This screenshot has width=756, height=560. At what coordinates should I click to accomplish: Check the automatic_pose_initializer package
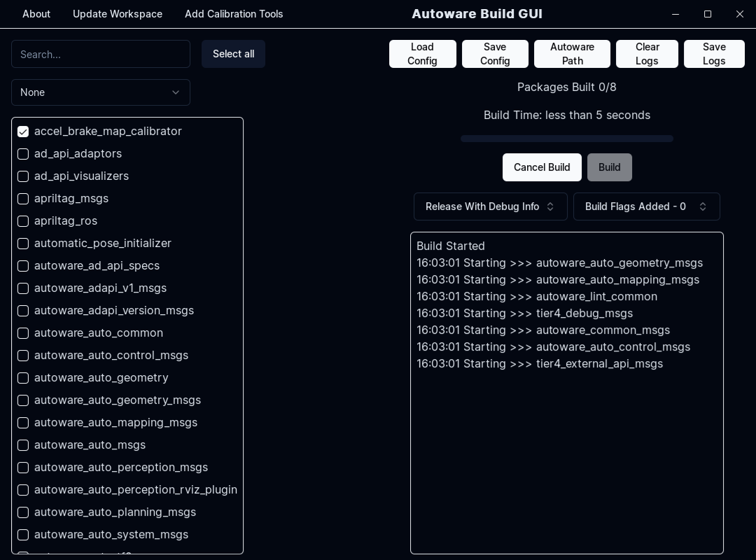click(23, 244)
